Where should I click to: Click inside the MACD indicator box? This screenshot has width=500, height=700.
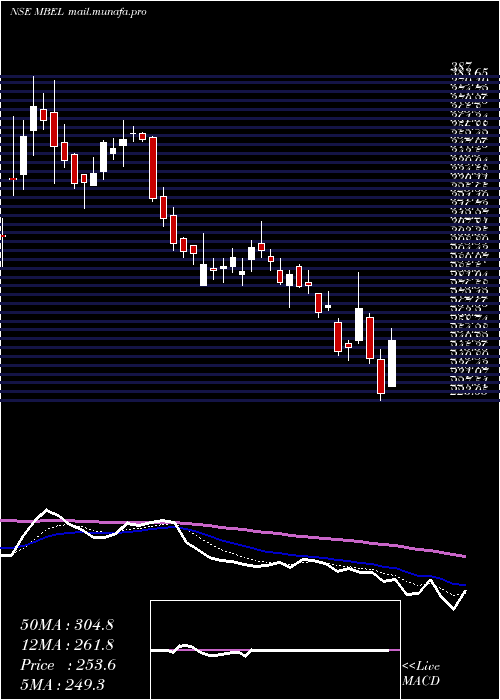(275, 650)
